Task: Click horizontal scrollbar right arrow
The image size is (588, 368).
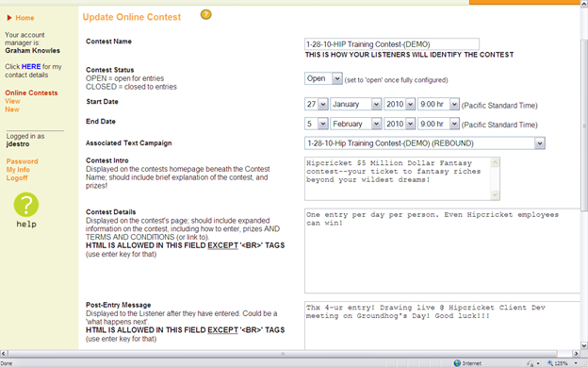Action: pos(577,353)
